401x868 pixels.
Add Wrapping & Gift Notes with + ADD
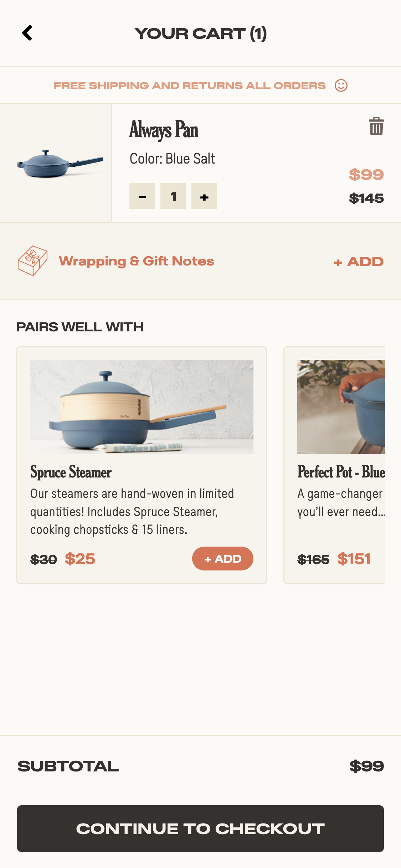[x=358, y=261]
